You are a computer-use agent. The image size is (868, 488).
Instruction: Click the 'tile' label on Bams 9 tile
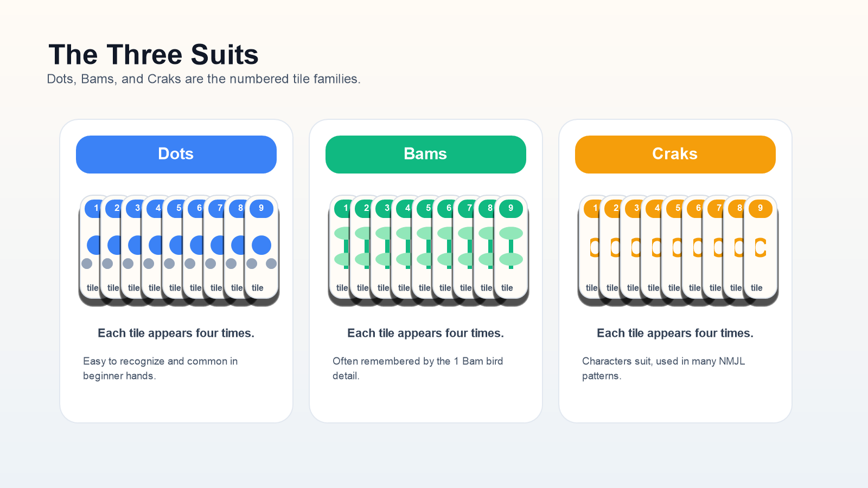[507, 288]
